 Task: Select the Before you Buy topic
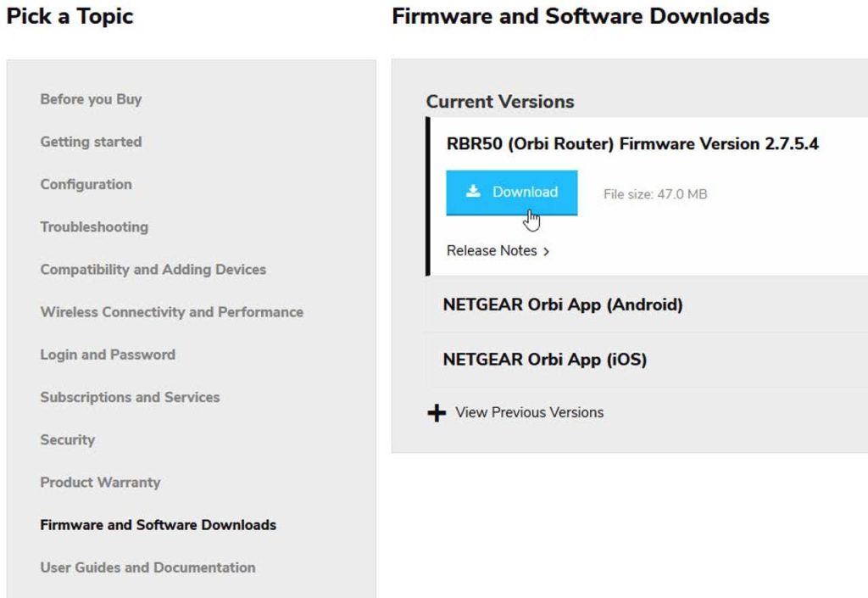tap(91, 99)
